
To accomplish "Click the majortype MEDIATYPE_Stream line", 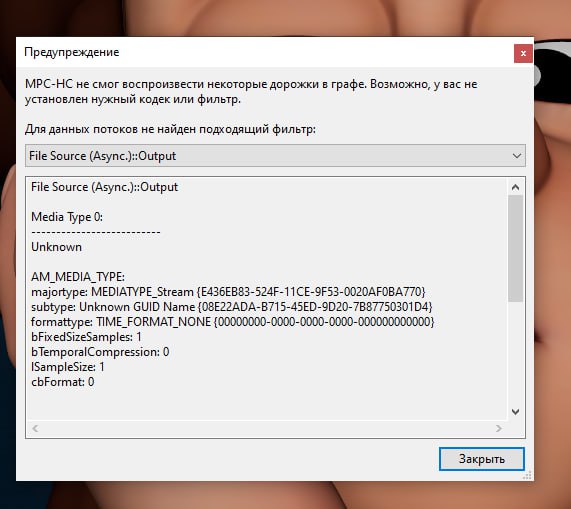I will pos(228,292).
